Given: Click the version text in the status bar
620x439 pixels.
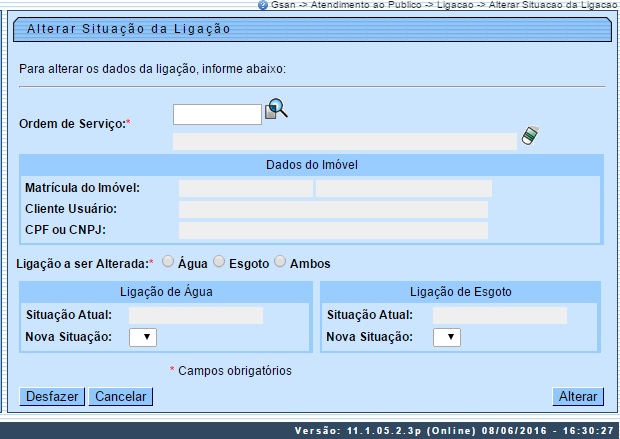Looking at the screenshot, I should point(454,431).
